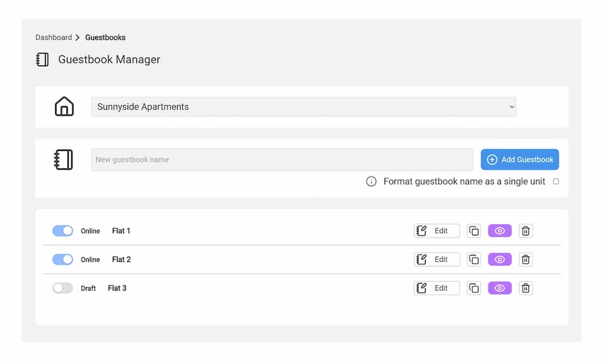602x364 pixels.
Task: Click the info icon beside format option
Action: [371, 181]
